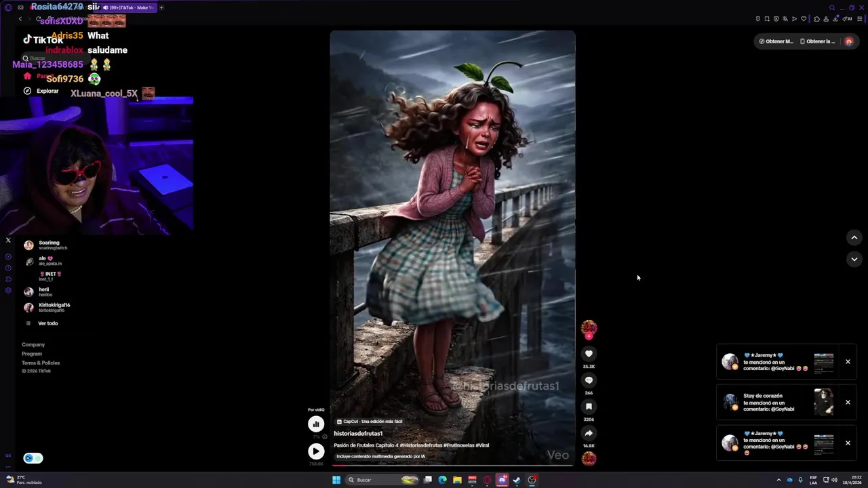Open a new browser tab with the plus
868x488 pixels.
click(161, 7)
